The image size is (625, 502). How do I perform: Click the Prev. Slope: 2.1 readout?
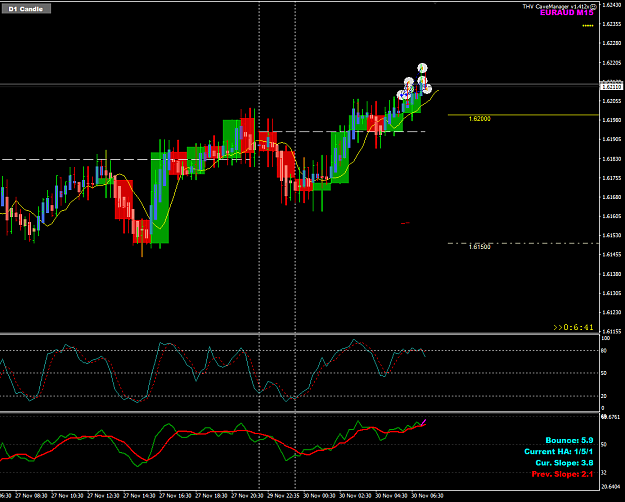pyautogui.click(x=562, y=474)
